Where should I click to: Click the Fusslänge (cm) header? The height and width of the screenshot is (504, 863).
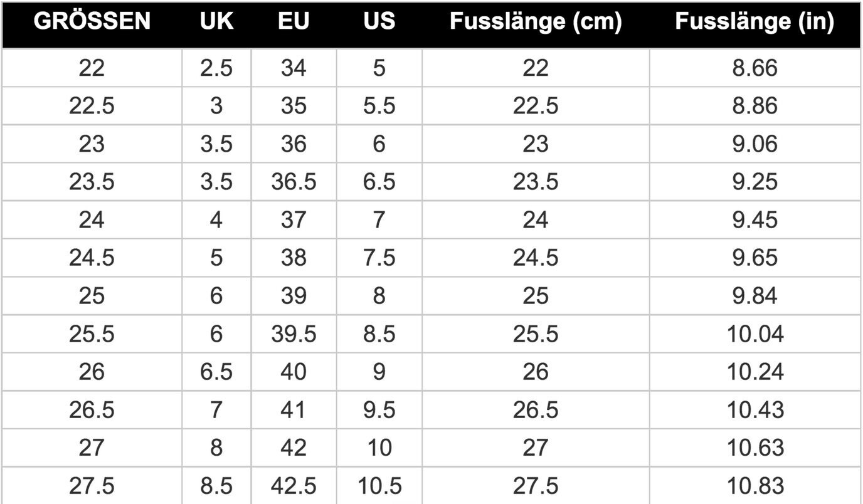coord(536,22)
